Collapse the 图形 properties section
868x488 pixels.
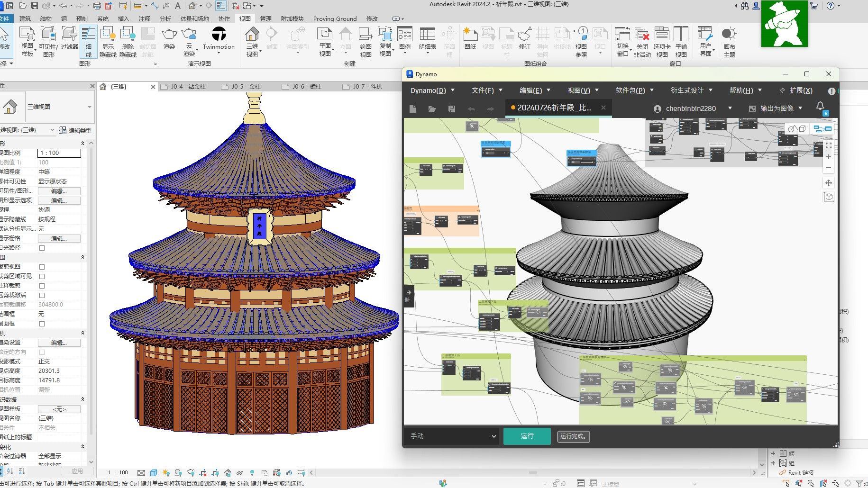pyautogui.click(x=82, y=143)
